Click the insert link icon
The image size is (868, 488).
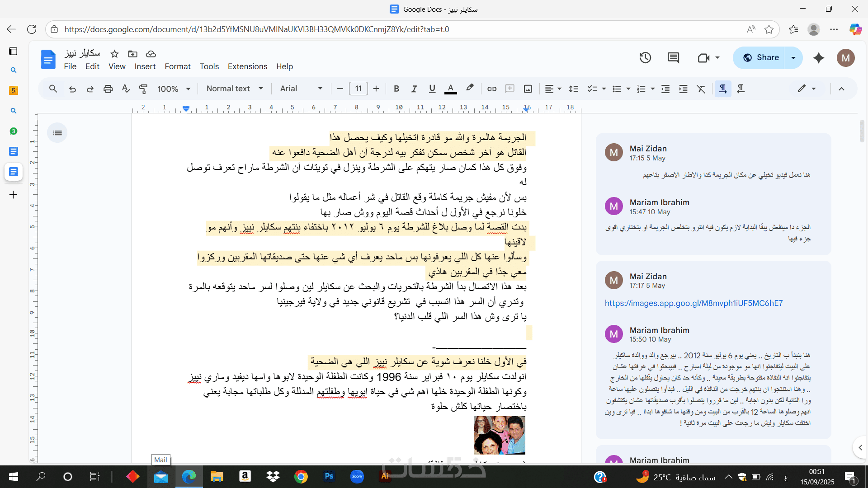[492, 89]
